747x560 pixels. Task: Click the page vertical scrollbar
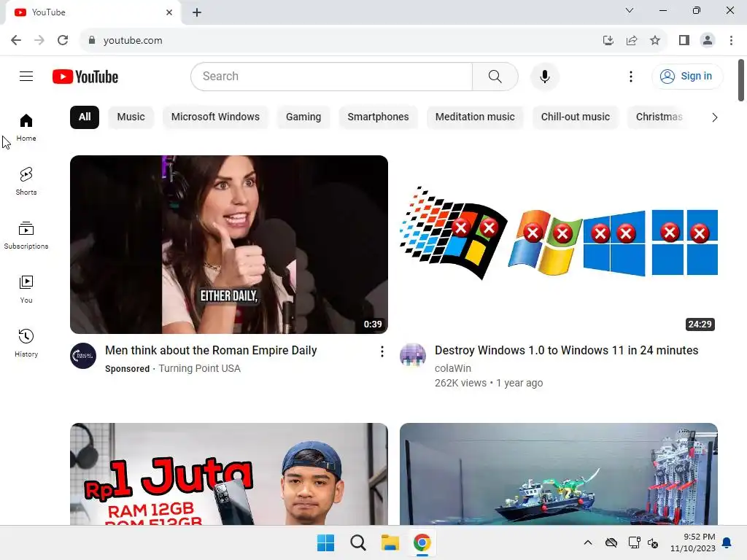click(741, 80)
